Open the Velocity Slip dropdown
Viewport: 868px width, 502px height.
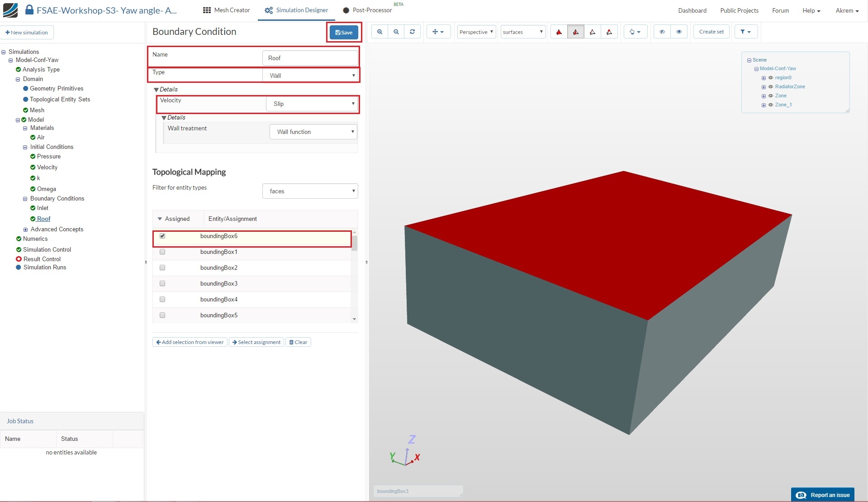(312, 104)
